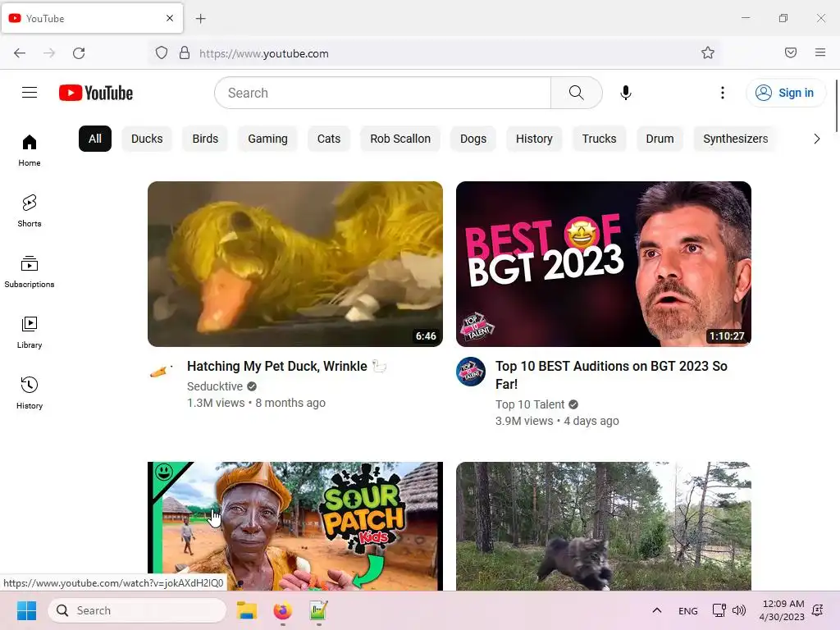Open network status in system tray
Viewport: 840px width, 630px height.
719,610
